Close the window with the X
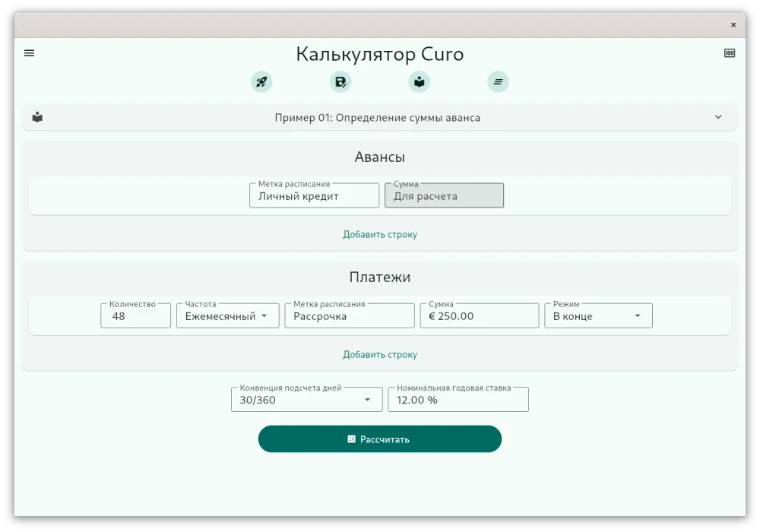 733,25
